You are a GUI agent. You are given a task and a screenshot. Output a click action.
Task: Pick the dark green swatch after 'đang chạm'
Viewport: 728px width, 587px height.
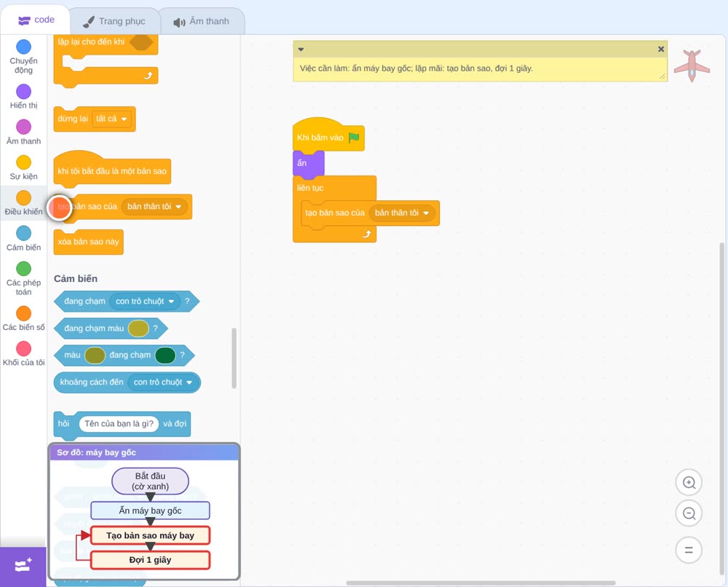click(x=165, y=355)
